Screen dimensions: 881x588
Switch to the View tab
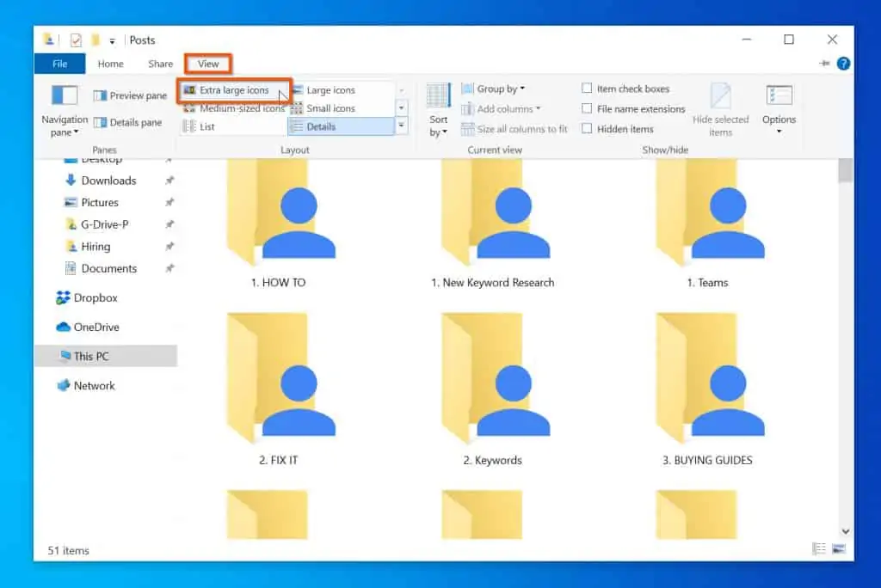pos(208,64)
